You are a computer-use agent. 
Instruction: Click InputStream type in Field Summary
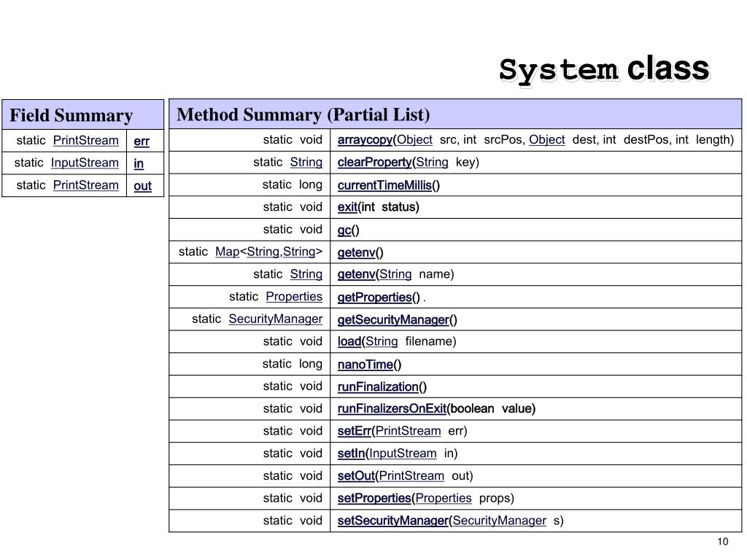pos(85,163)
